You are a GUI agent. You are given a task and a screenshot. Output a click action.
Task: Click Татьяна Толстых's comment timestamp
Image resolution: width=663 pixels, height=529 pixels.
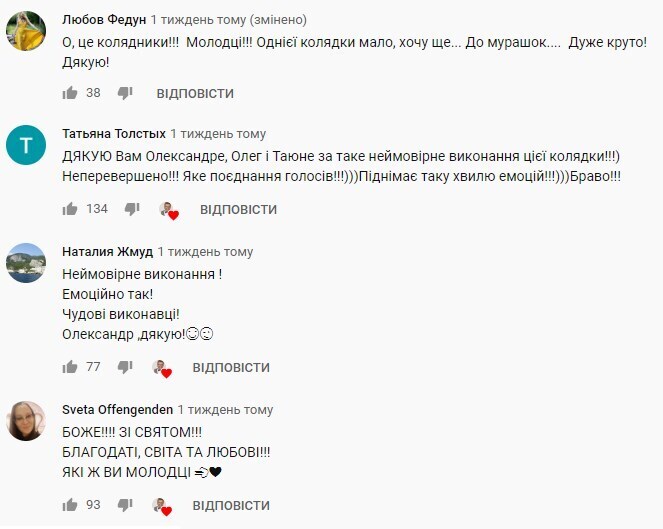pos(218,134)
